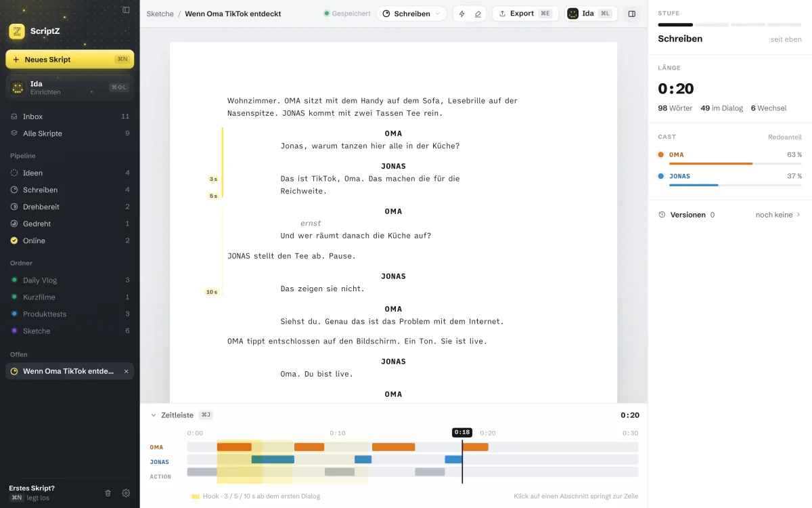Open the Produkttests folder

70,314
